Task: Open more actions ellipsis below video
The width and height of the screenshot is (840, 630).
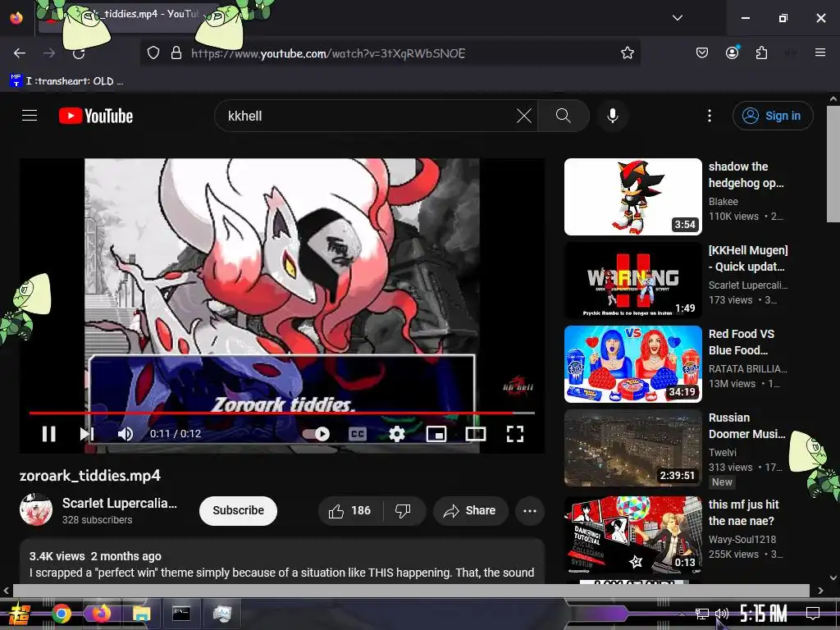Action: coord(530,510)
